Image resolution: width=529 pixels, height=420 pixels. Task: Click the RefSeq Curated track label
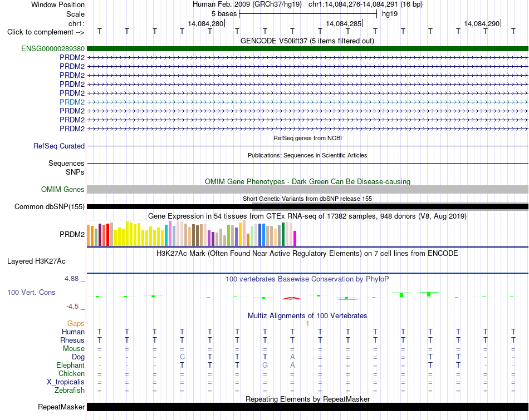58,146
